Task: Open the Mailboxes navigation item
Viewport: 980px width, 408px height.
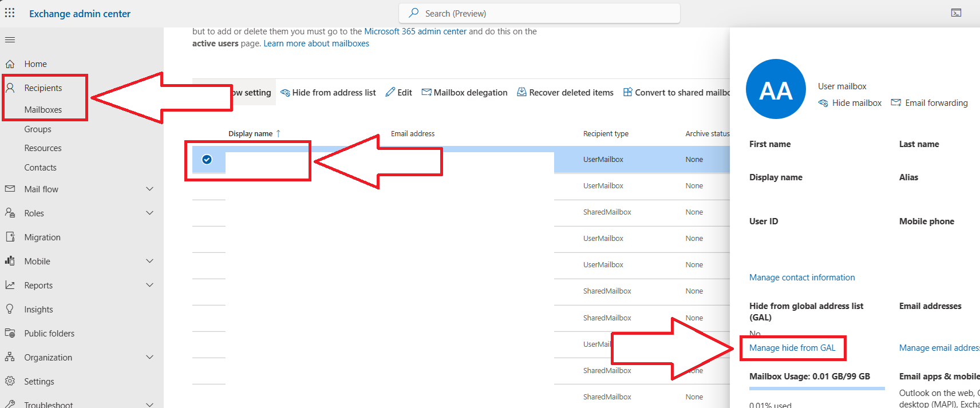Action: click(43, 109)
